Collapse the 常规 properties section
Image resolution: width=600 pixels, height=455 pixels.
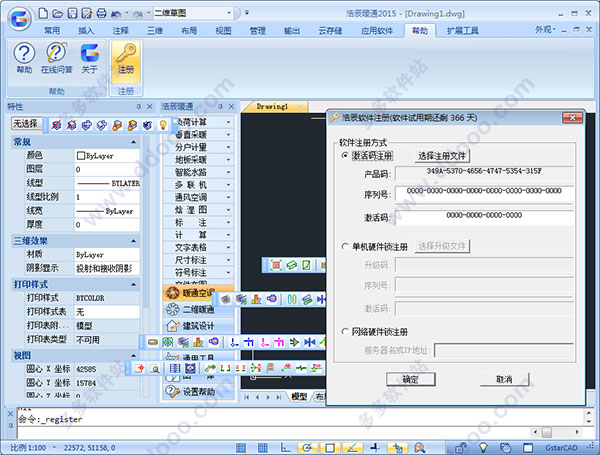(133, 142)
